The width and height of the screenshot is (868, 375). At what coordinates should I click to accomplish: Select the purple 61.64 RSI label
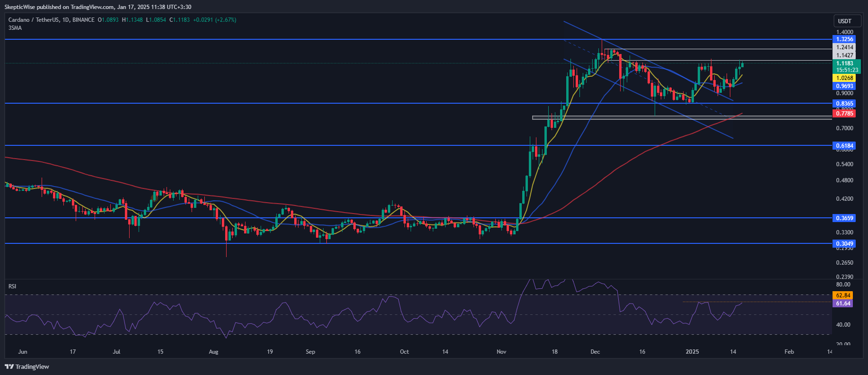843,304
